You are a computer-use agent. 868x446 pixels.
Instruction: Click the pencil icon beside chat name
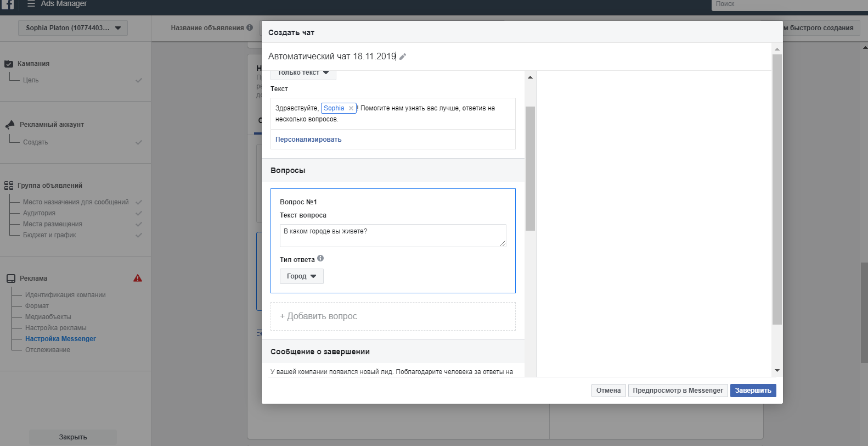coord(403,57)
